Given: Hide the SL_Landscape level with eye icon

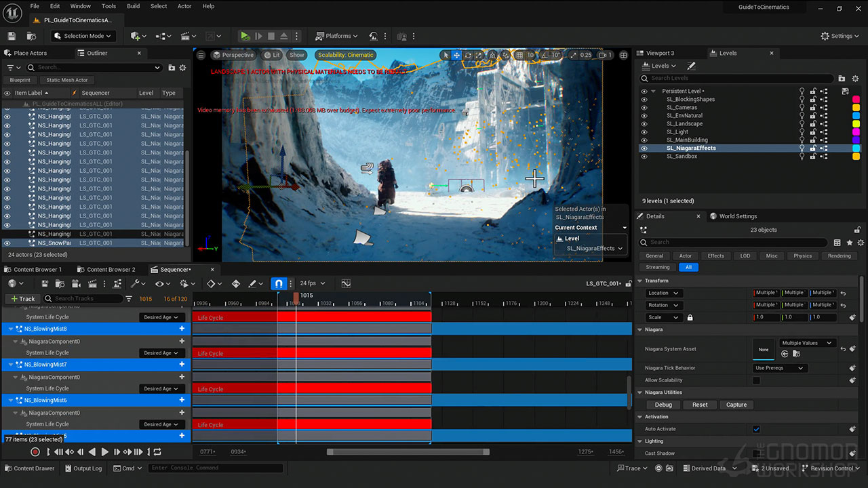Looking at the screenshot, I should coord(644,124).
